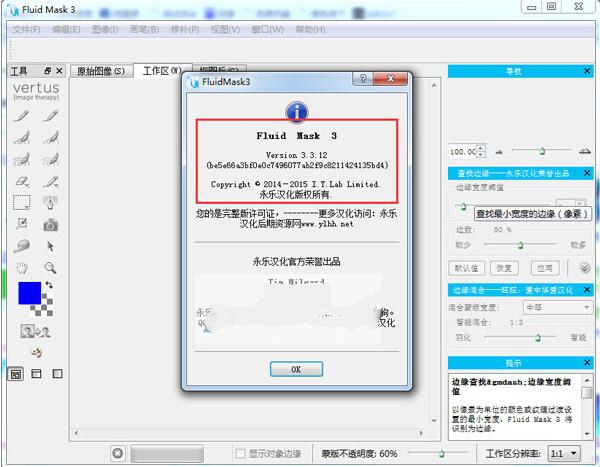Switch to the 原始图像(S) tab
This screenshot has height=467, width=600.
(101, 71)
